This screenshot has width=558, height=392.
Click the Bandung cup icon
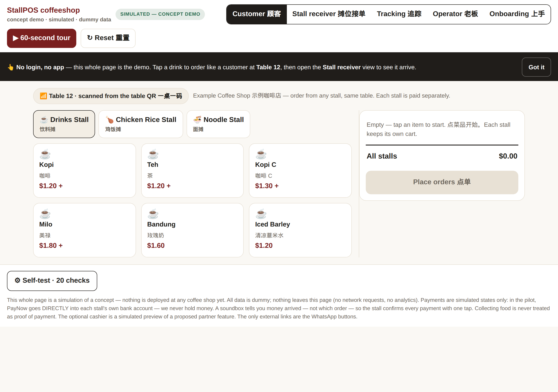[153, 214]
